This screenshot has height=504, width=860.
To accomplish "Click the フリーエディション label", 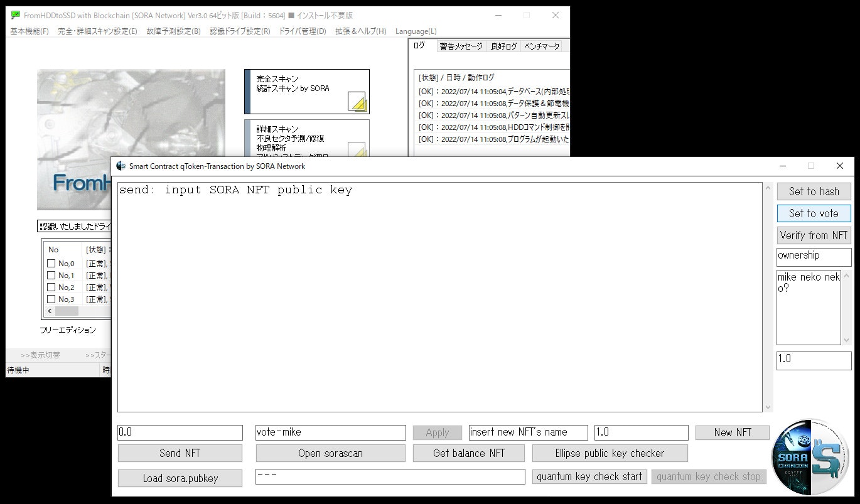I will point(68,330).
